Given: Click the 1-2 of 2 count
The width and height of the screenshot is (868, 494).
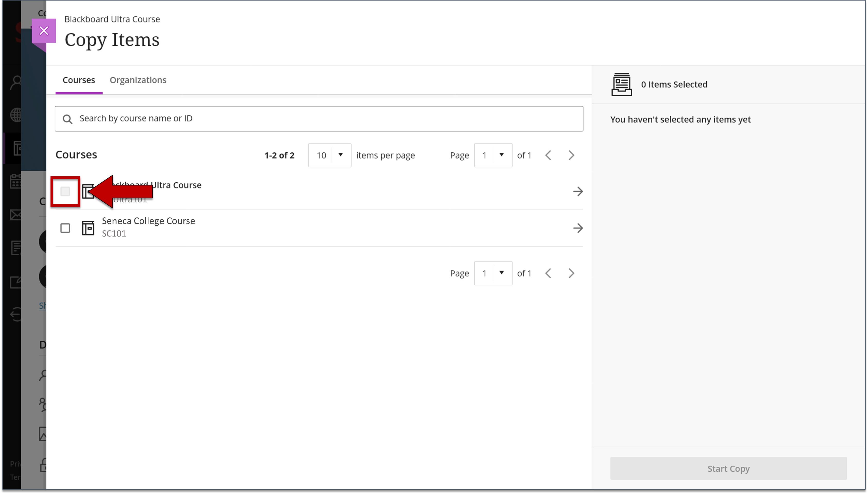Looking at the screenshot, I should [x=279, y=155].
